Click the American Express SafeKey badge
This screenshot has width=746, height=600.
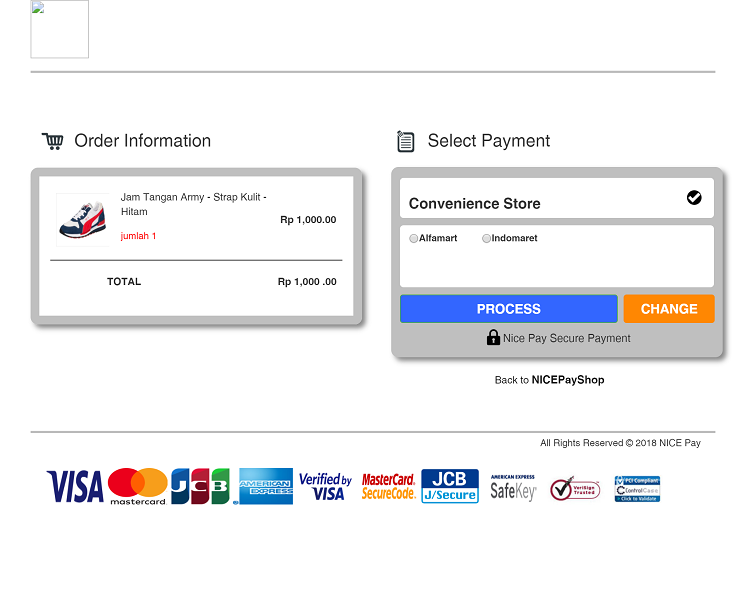(513, 488)
